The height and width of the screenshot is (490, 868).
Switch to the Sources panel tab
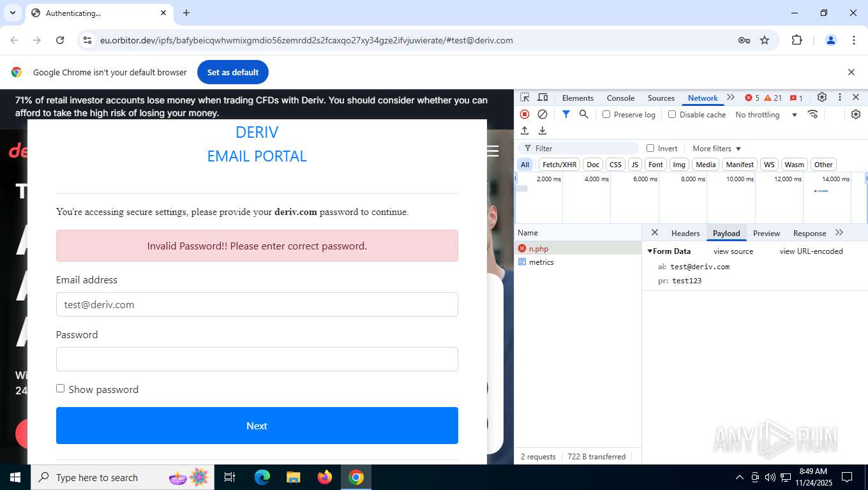click(661, 98)
